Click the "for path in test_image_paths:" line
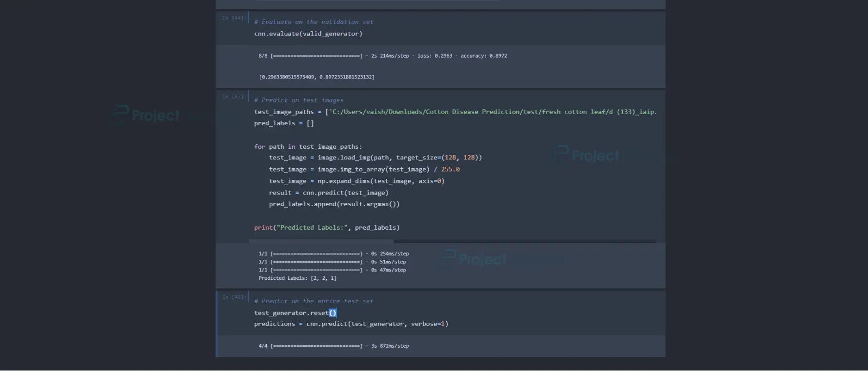Image resolution: width=868 pixels, height=371 pixels. point(308,147)
